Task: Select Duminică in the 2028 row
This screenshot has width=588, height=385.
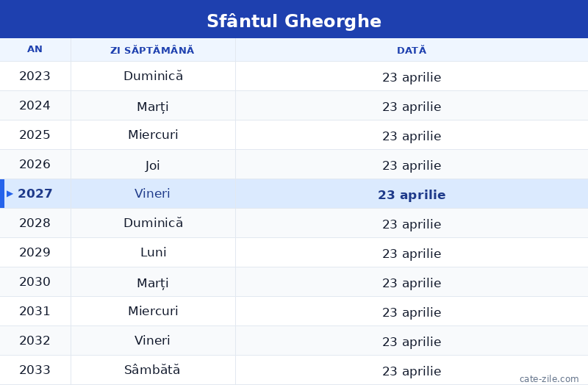Action: pyautogui.click(x=154, y=223)
